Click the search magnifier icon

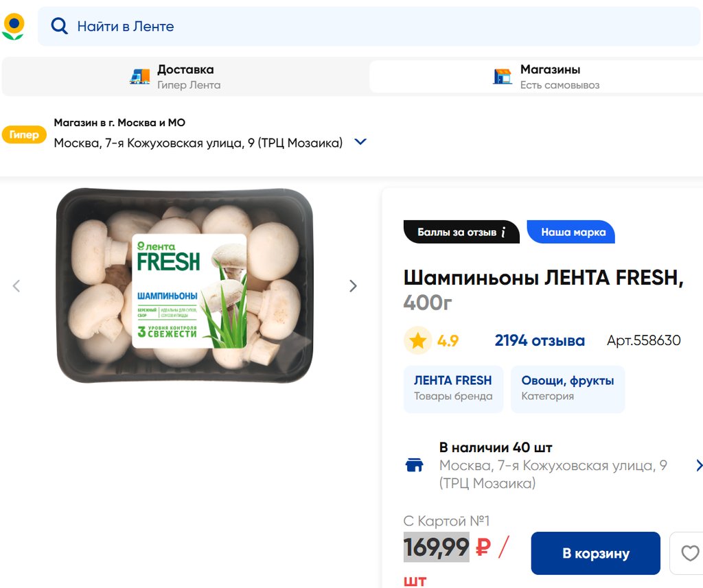pyautogui.click(x=60, y=27)
